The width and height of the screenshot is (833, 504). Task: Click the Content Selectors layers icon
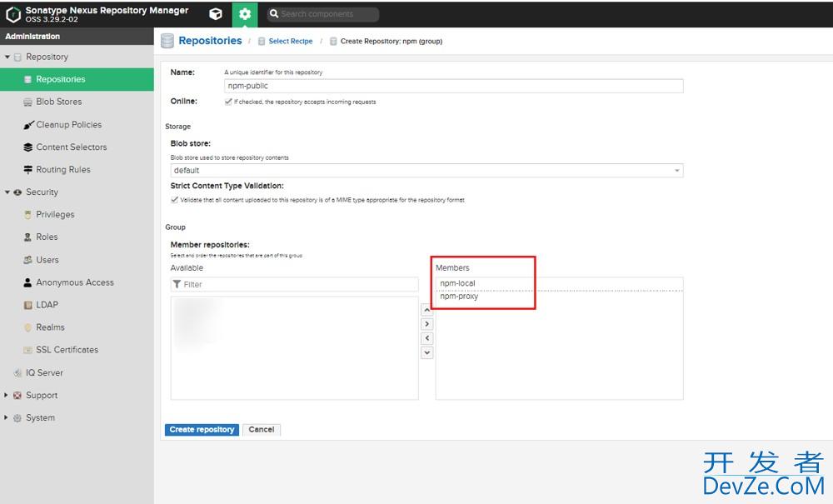(27, 147)
